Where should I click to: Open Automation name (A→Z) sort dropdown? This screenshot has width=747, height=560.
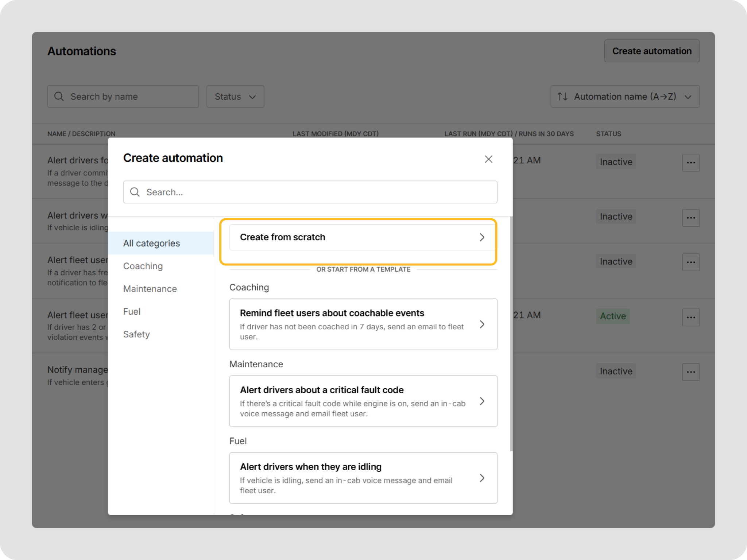pyautogui.click(x=625, y=97)
